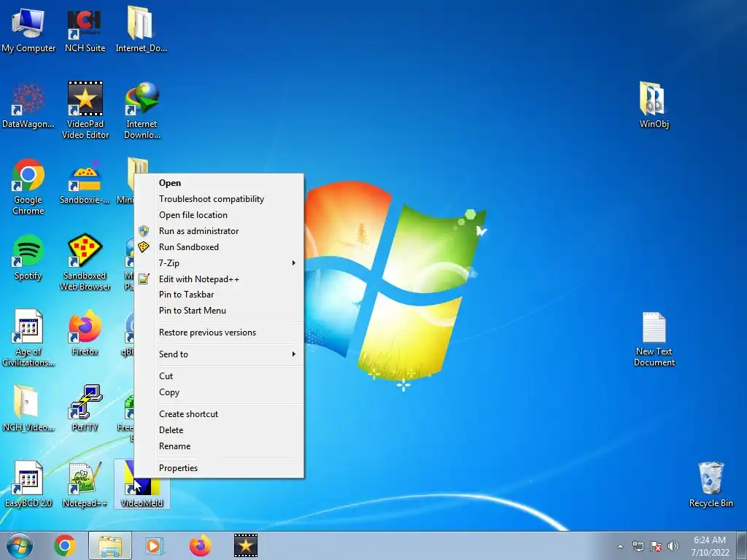Screen dimensions: 747x560
Task: Click the taskbar clock showing 6:24 AM
Action: (710, 546)
